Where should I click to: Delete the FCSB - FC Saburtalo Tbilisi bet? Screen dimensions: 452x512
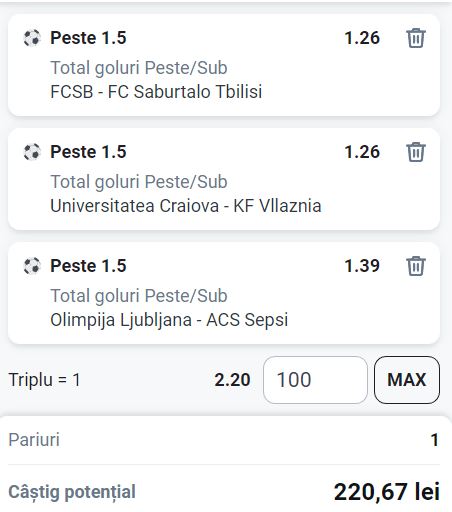click(x=416, y=38)
